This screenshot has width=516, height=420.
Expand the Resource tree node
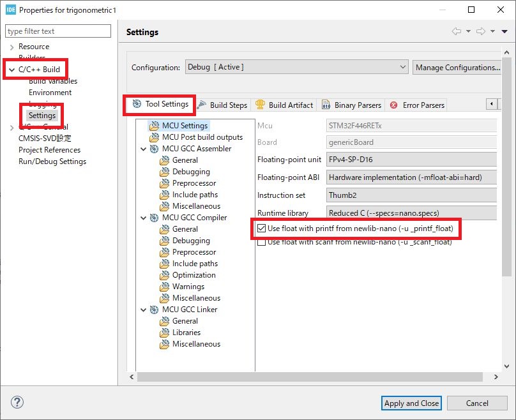pos(11,47)
